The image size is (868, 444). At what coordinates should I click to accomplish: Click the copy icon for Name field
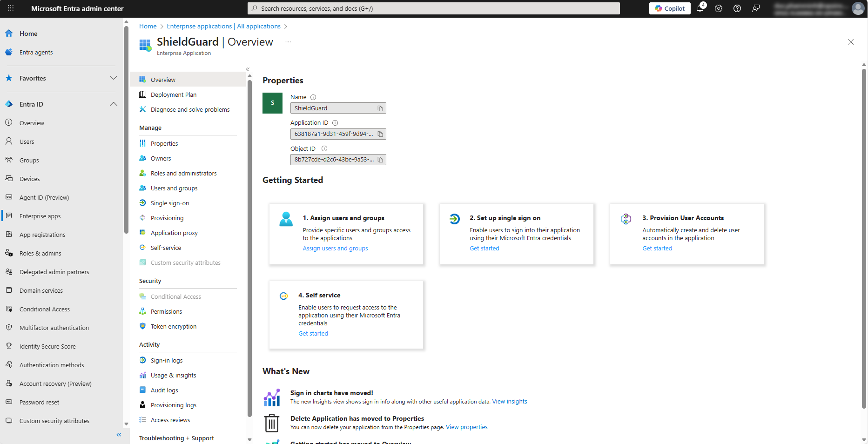[380, 108]
